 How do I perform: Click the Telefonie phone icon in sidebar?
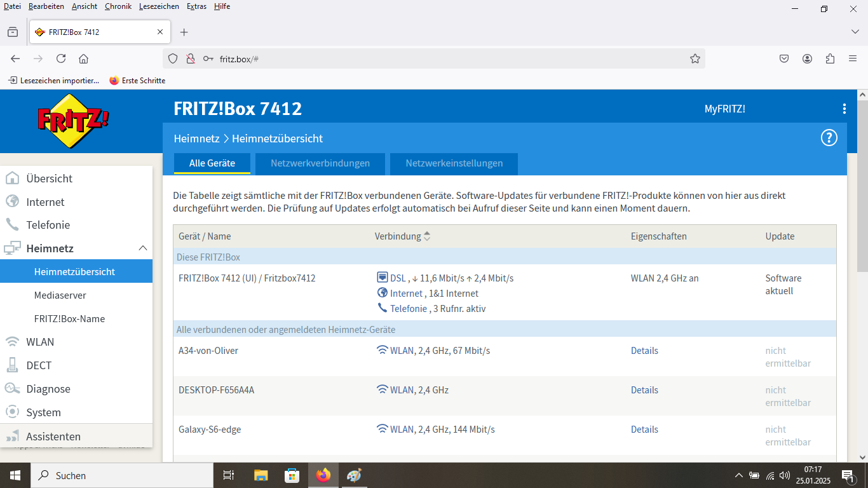tap(12, 224)
